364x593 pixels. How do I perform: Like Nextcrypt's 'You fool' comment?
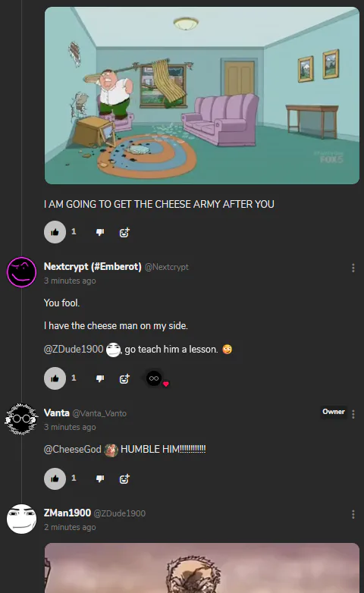[55, 378]
